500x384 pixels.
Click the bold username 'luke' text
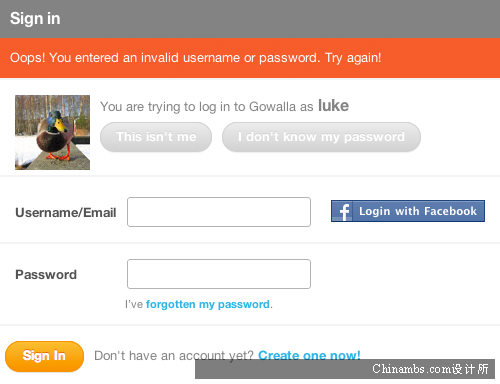[x=333, y=106]
